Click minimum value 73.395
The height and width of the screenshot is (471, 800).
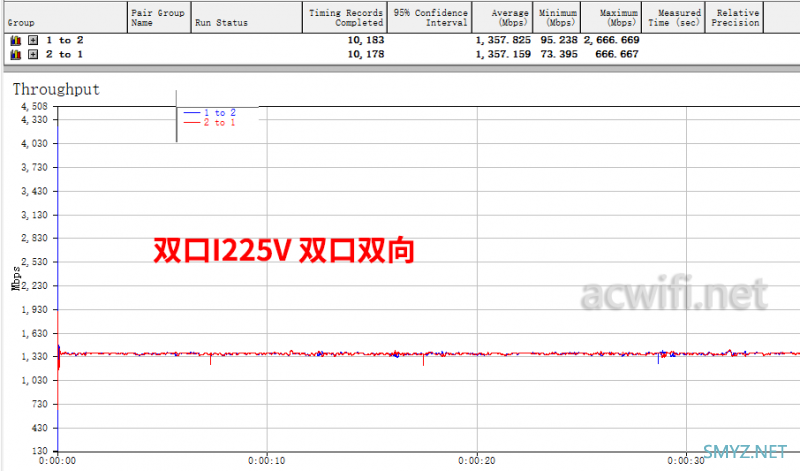tap(559, 54)
